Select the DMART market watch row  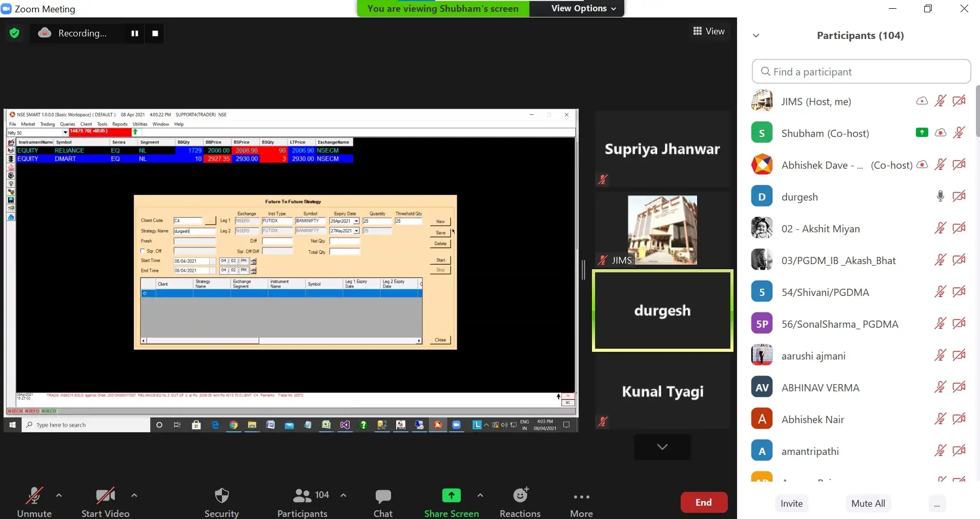tap(185, 158)
